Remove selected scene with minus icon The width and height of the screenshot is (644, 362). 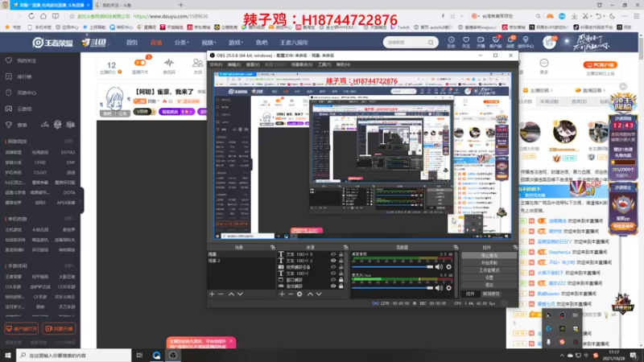221,294
